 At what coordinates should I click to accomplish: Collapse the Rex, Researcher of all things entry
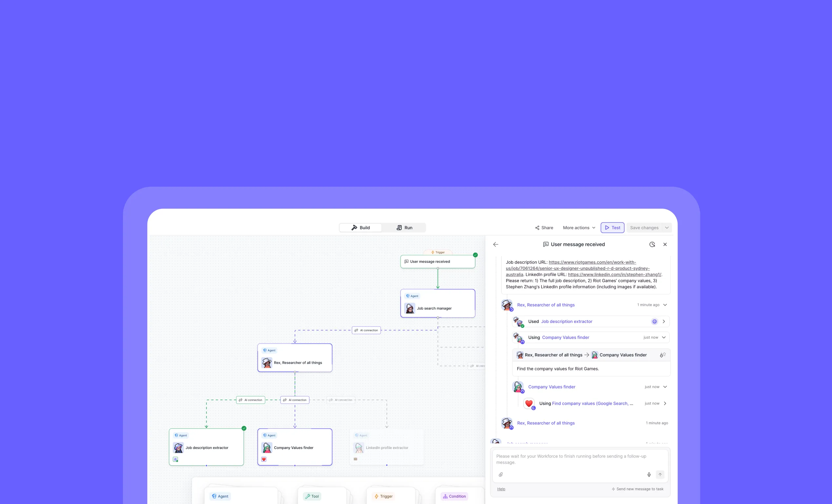coord(665,305)
